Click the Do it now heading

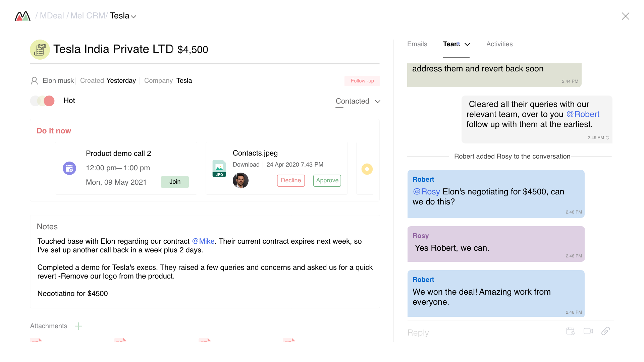pyautogui.click(x=54, y=131)
